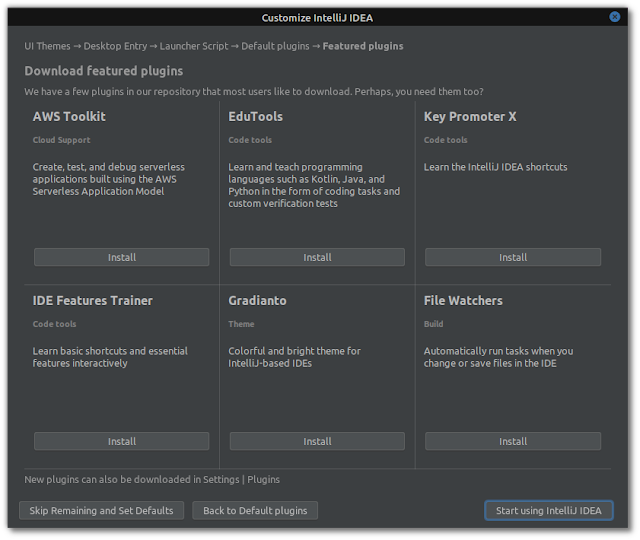Click the Key Promoter X title

click(x=470, y=117)
